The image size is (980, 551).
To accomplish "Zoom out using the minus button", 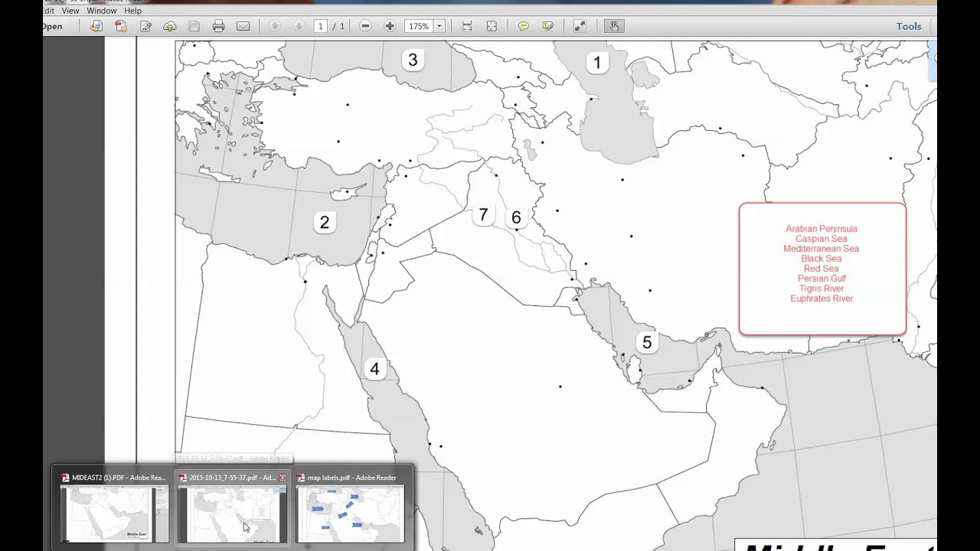I will (x=365, y=26).
